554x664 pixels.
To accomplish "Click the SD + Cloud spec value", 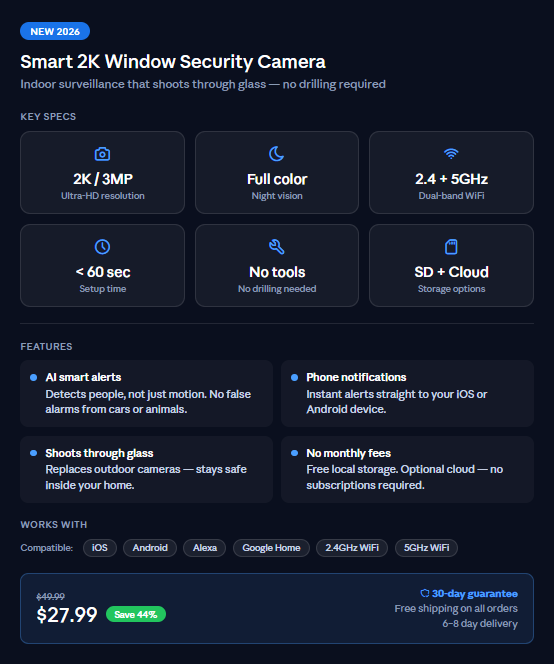I will [x=452, y=272].
